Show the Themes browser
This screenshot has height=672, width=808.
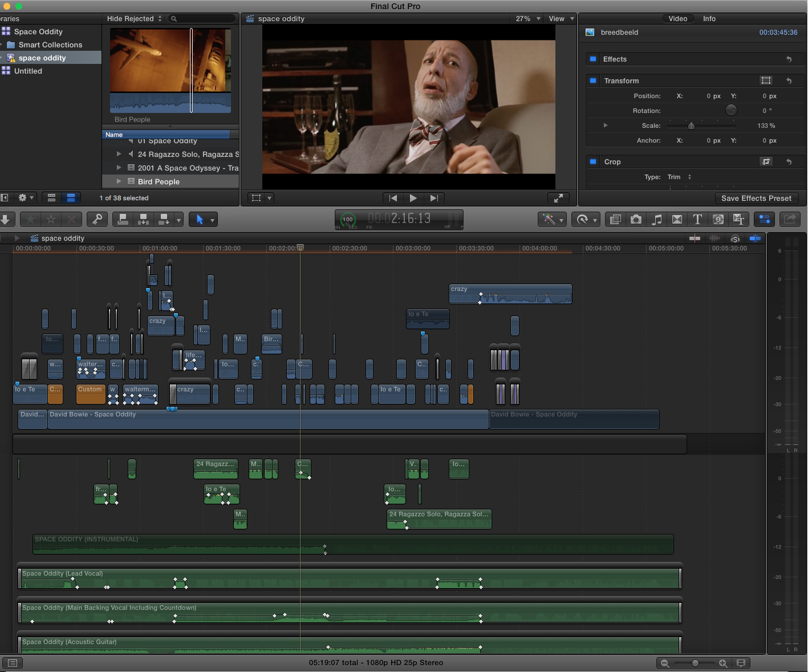[x=738, y=219]
